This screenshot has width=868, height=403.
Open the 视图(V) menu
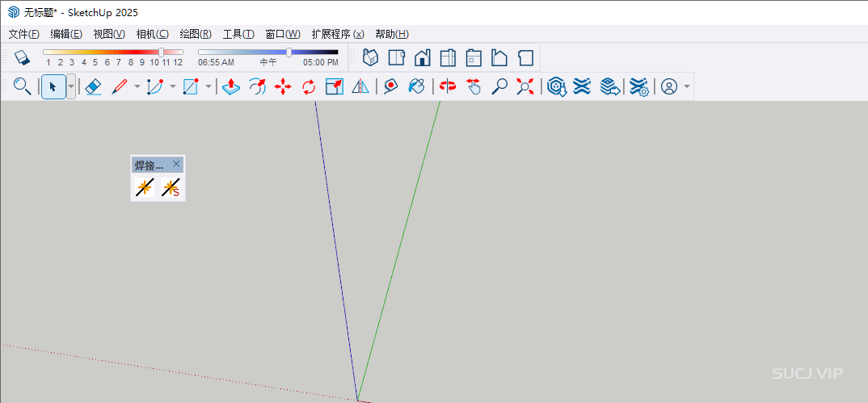tap(109, 34)
